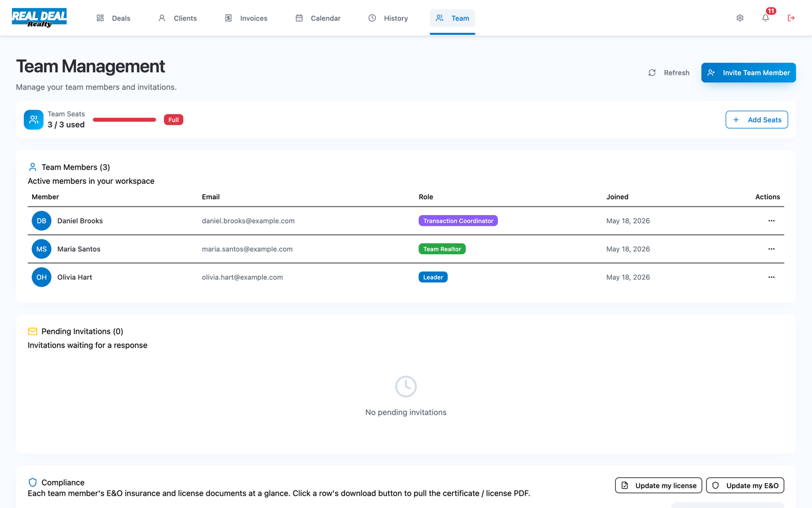Click the Leader role badge
812x508 pixels.
click(x=433, y=277)
